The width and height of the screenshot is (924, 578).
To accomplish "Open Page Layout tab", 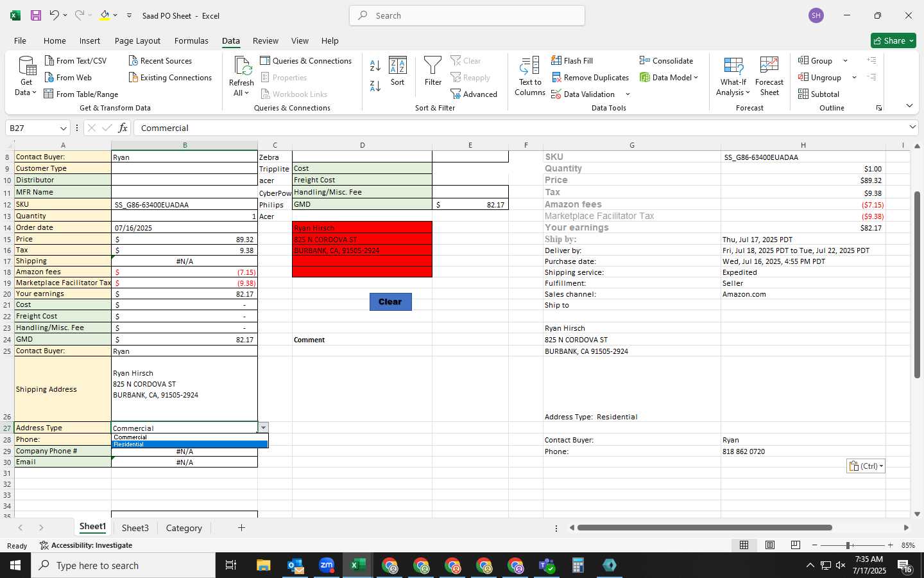I will [x=137, y=40].
